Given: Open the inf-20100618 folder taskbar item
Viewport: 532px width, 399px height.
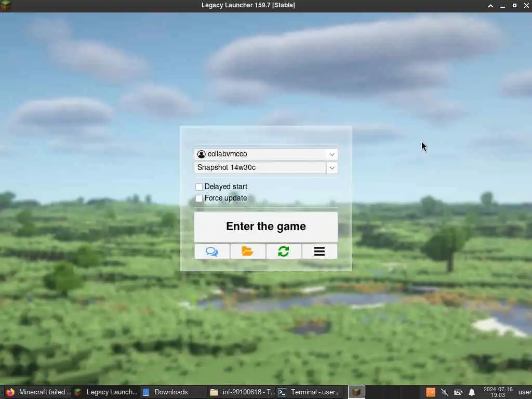Looking at the screenshot, I should (242, 392).
